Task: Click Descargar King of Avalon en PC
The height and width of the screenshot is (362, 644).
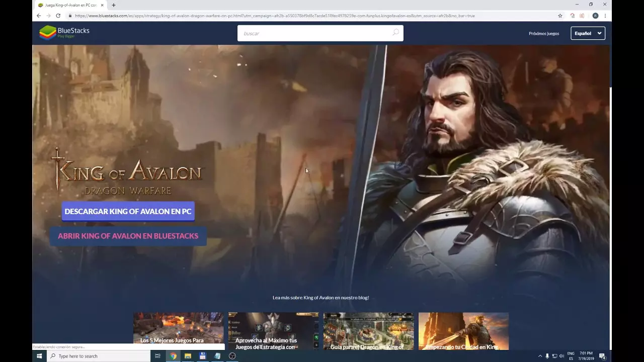Action: (x=128, y=212)
